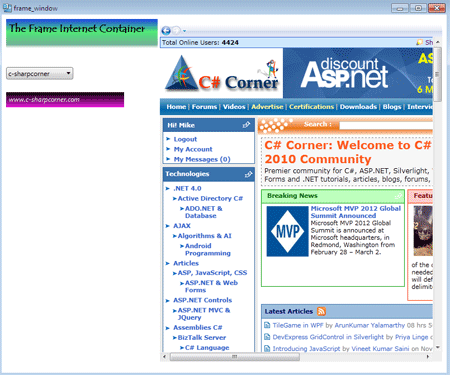The image size is (450, 375).
Task: Open the AJAX category link
Action: tap(182, 226)
